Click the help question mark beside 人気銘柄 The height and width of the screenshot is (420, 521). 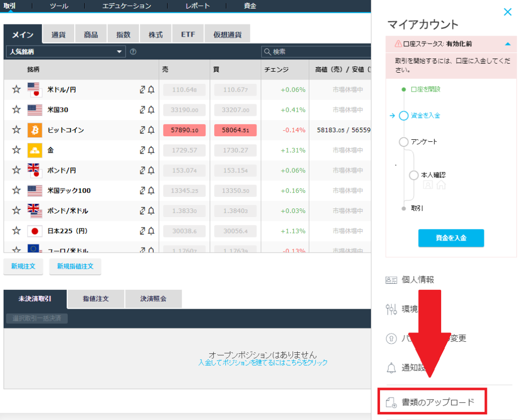click(x=133, y=52)
